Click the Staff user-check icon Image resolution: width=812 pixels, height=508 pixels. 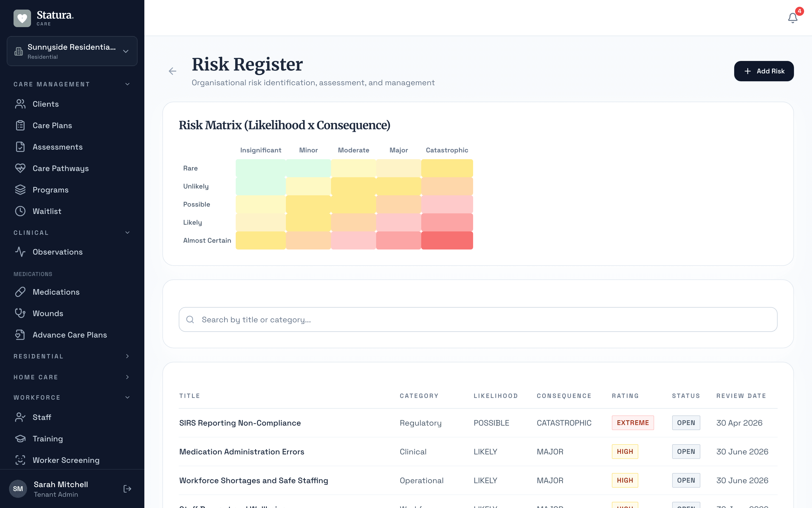(20, 417)
